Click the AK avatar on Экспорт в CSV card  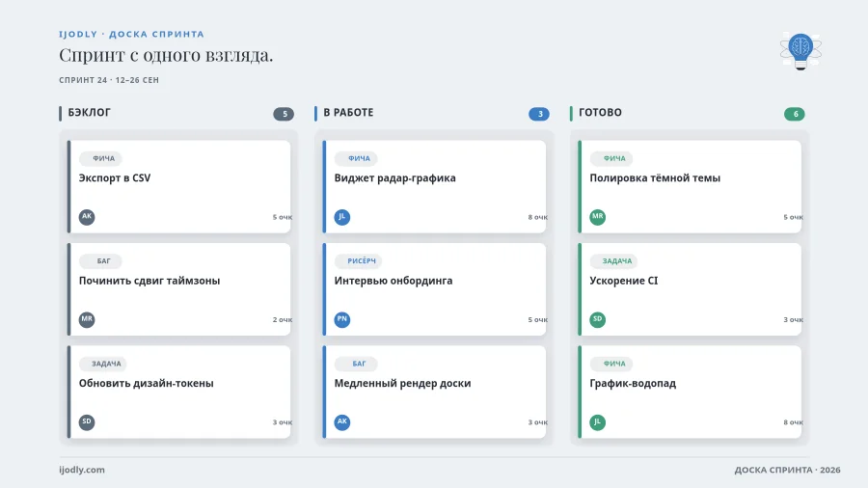tap(87, 217)
